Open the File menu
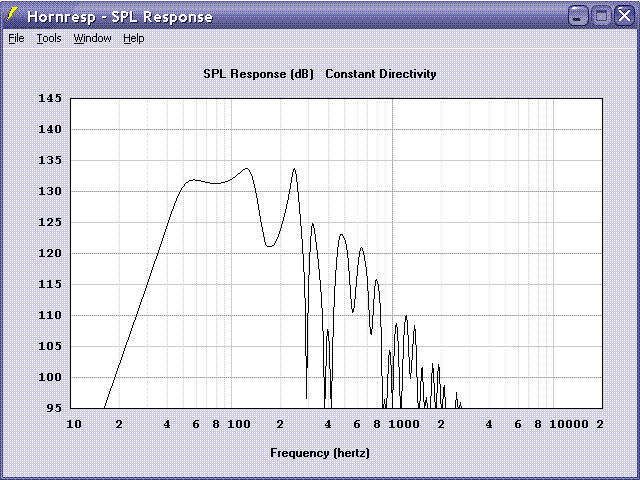The image size is (640, 480). [x=16, y=38]
